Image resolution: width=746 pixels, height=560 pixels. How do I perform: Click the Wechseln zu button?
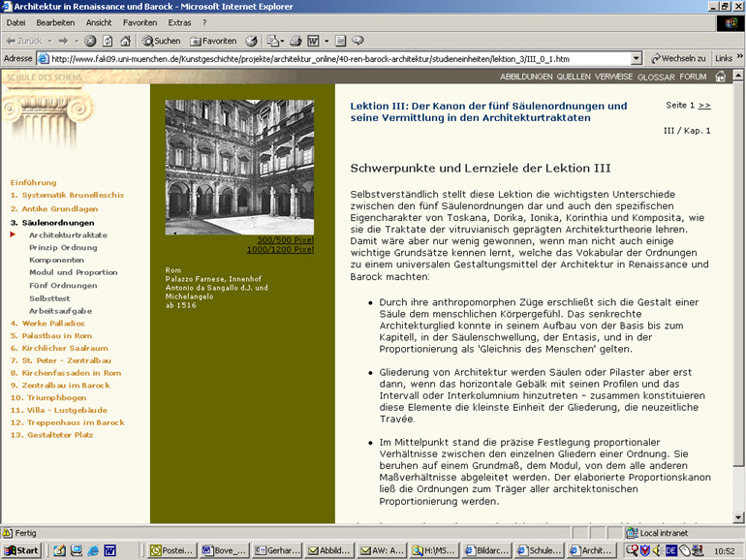pos(678,58)
